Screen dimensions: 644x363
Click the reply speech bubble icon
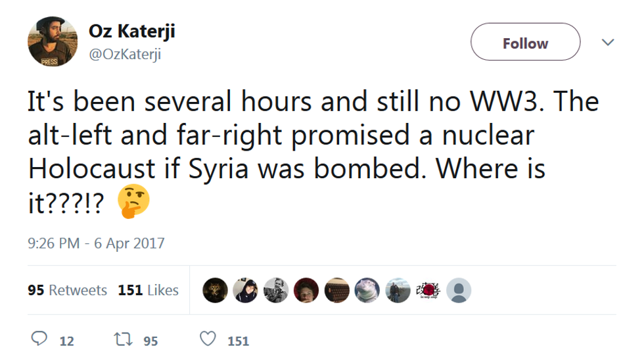41,339
